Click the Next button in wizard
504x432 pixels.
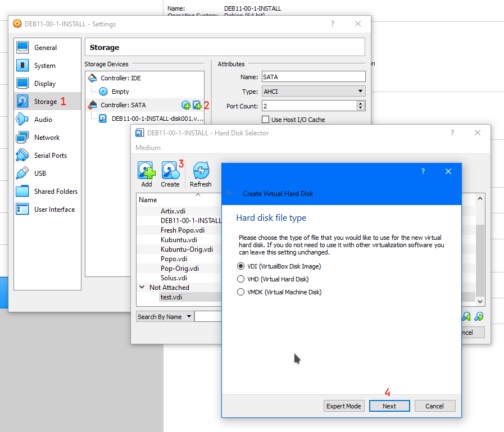(x=389, y=406)
